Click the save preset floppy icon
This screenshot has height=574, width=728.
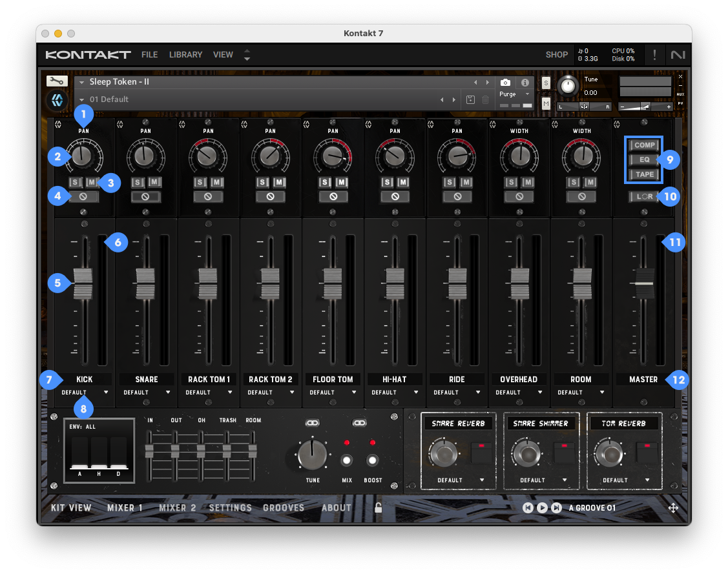tap(470, 99)
